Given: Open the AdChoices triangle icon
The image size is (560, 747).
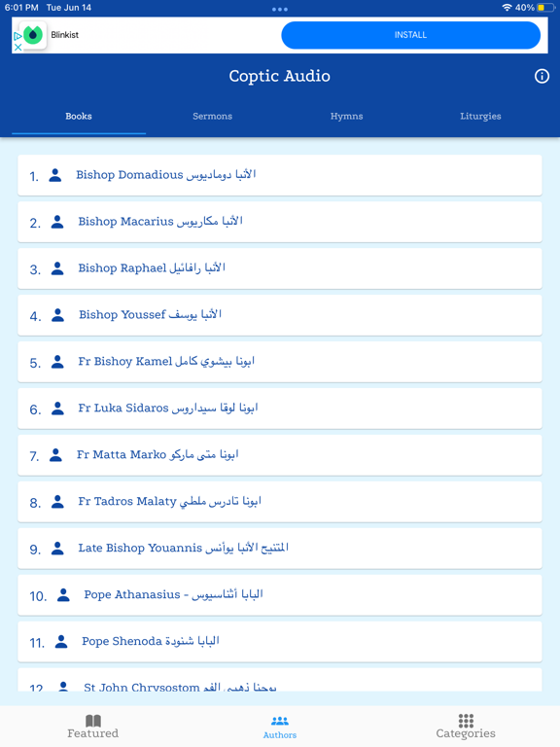Looking at the screenshot, I should click(17, 36).
